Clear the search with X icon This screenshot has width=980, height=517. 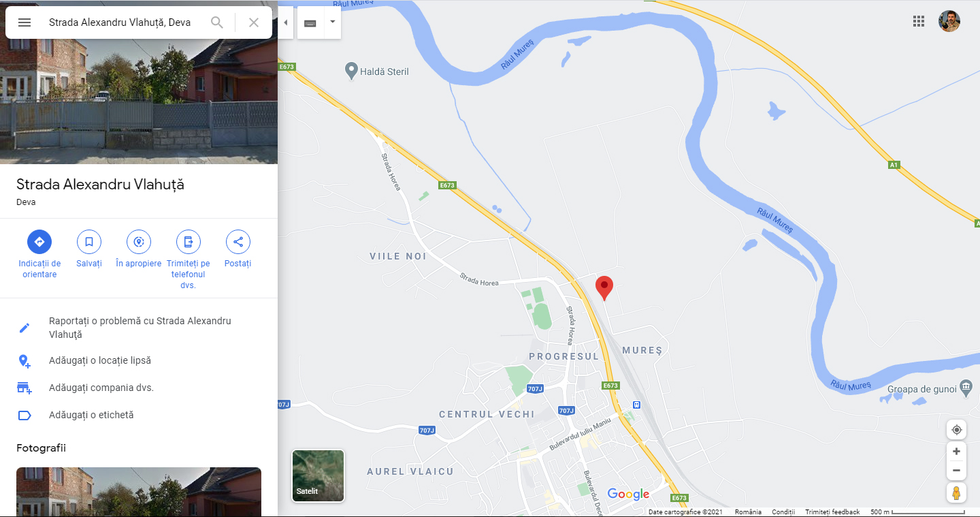pyautogui.click(x=254, y=22)
